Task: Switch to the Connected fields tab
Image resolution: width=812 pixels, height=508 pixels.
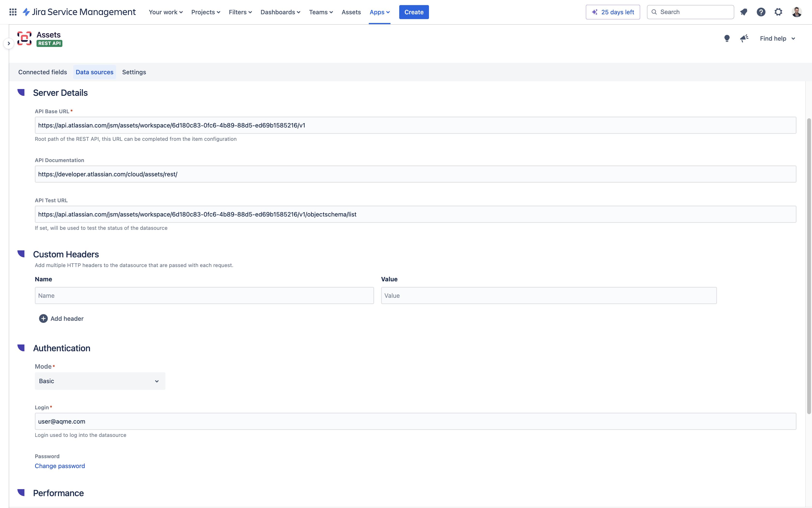Action: 42,72
